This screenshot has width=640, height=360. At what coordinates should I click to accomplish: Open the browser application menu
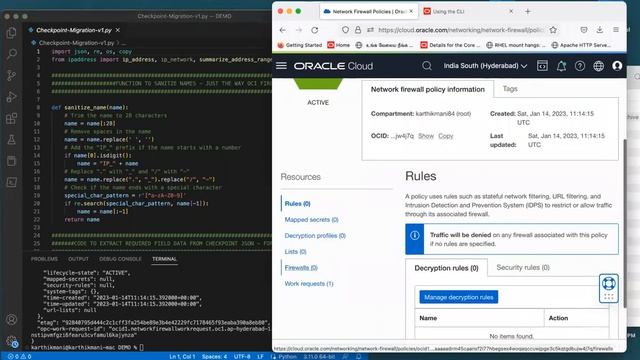tap(616, 30)
